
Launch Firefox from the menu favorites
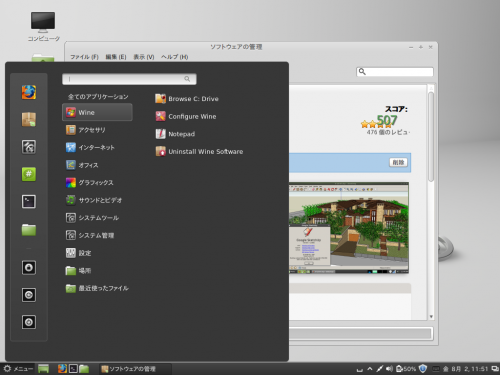tap(29, 92)
